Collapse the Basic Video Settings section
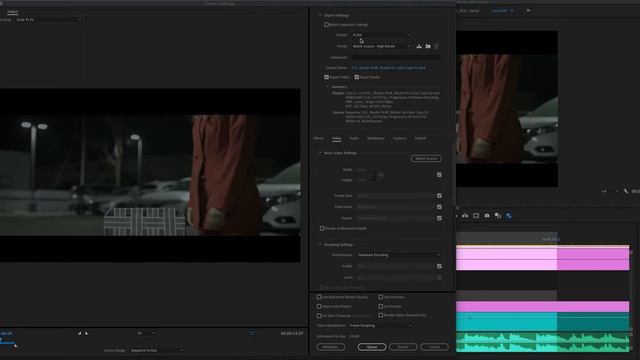The height and width of the screenshot is (360, 640). pyautogui.click(x=320, y=153)
